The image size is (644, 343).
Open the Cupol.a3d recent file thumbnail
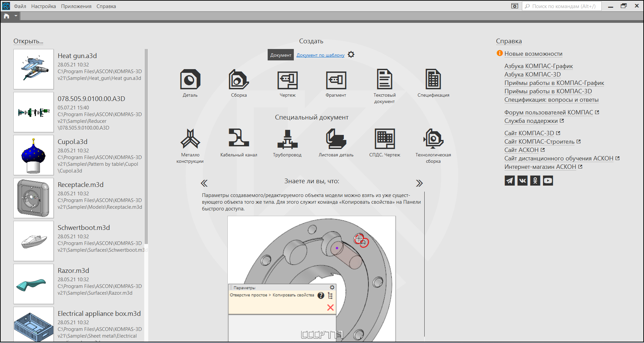[34, 155]
